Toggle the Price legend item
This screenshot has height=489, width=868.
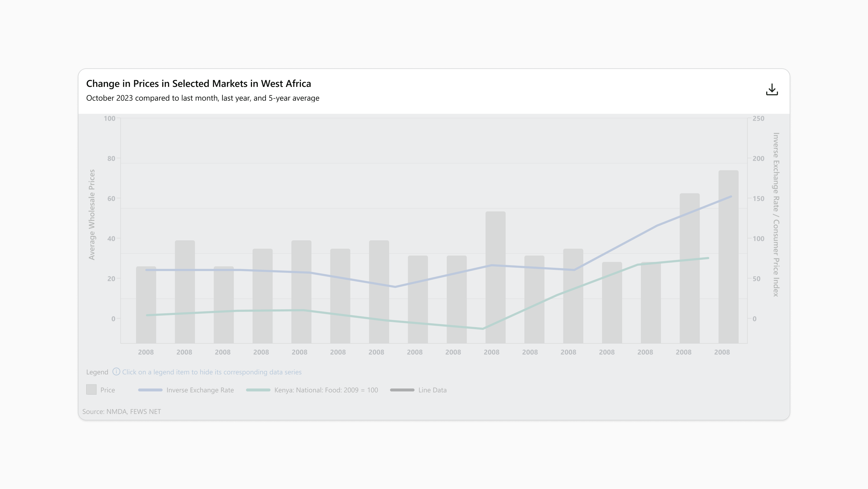(107, 390)
